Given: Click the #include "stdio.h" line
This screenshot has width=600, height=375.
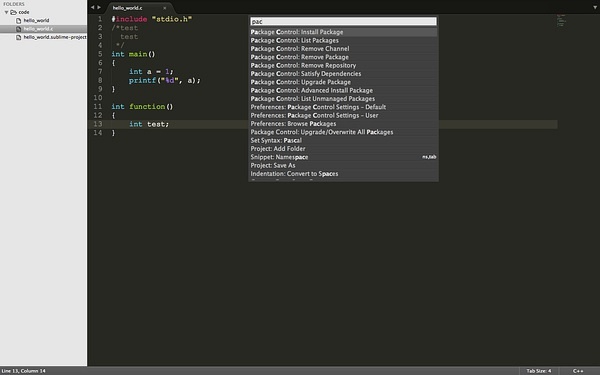Looking at the screenshot, I should tap(152, 19).
